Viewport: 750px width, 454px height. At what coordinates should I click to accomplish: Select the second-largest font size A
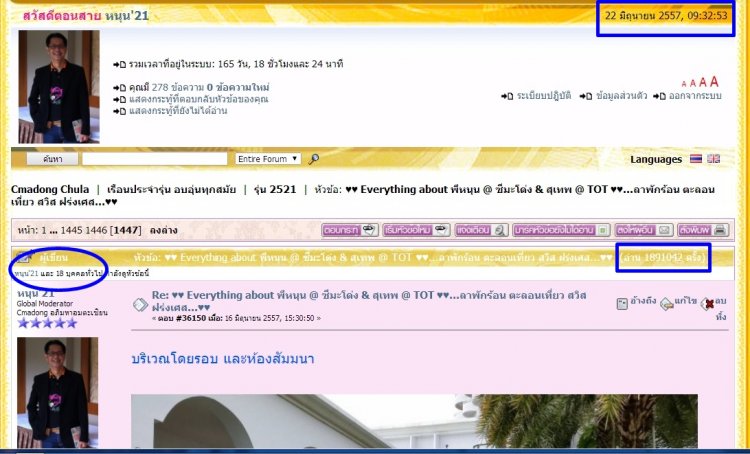pyautogui.click(x=703, y=82)
